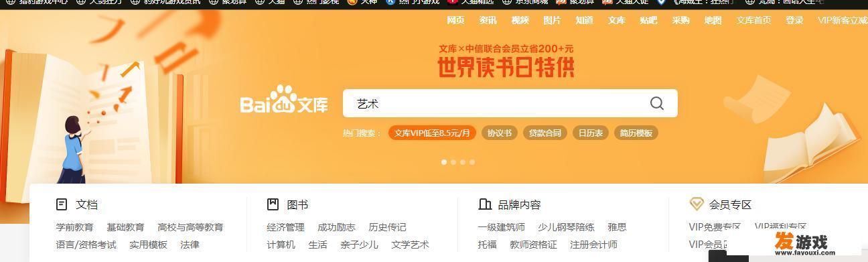Open the 基础教育 category

point(125,227)
